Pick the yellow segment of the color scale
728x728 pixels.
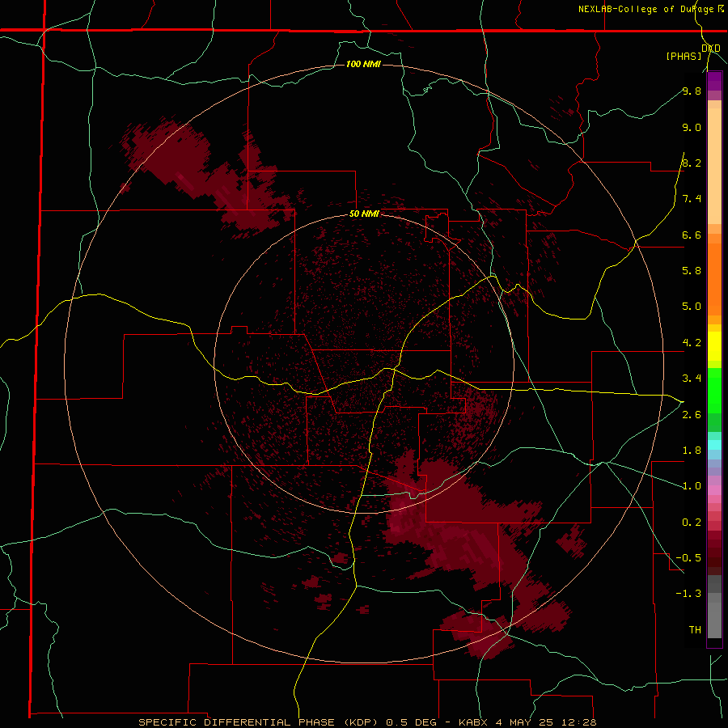pos(714,346)
